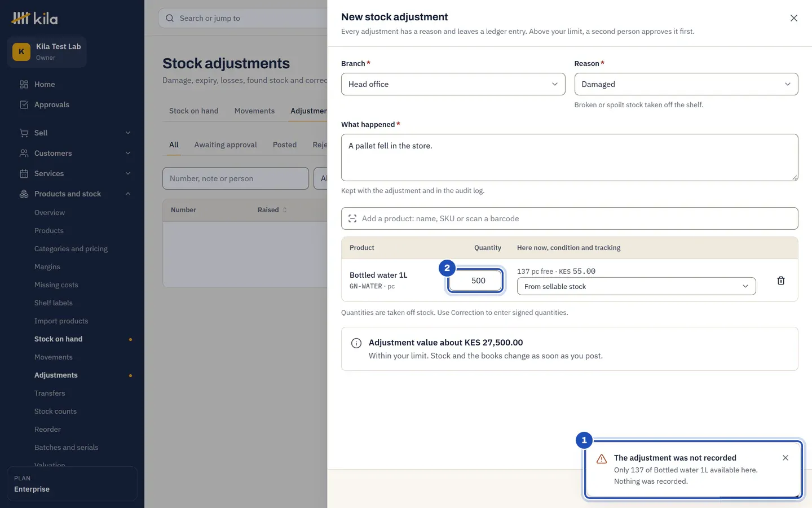Screen dimensions: 812x508
Task: Click the Enterprise plan card in the sidebar
Action: point(72,484)
